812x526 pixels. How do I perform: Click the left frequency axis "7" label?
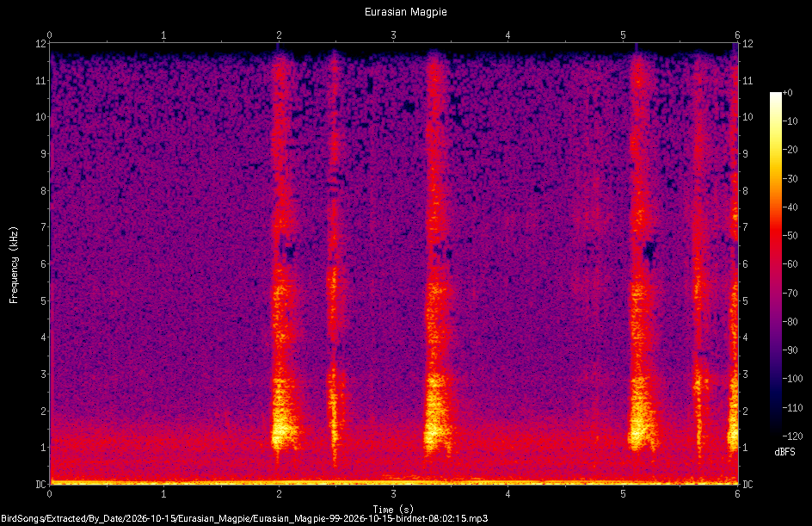point(44,227)
